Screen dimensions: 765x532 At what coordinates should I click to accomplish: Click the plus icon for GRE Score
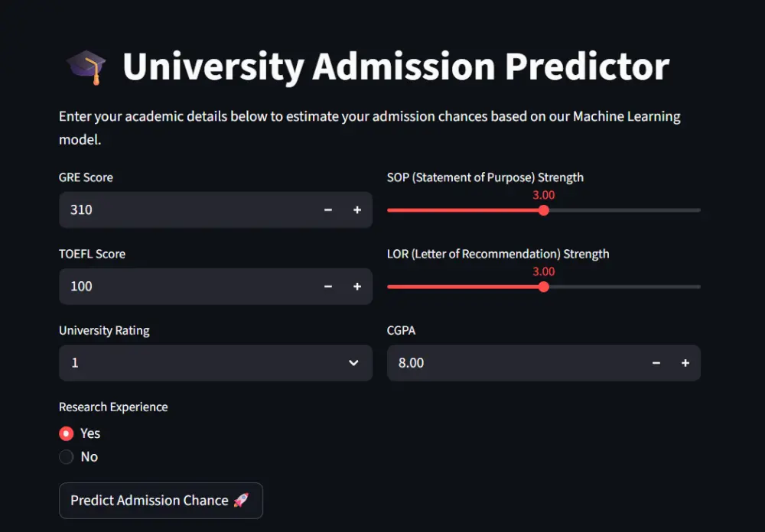357,210
